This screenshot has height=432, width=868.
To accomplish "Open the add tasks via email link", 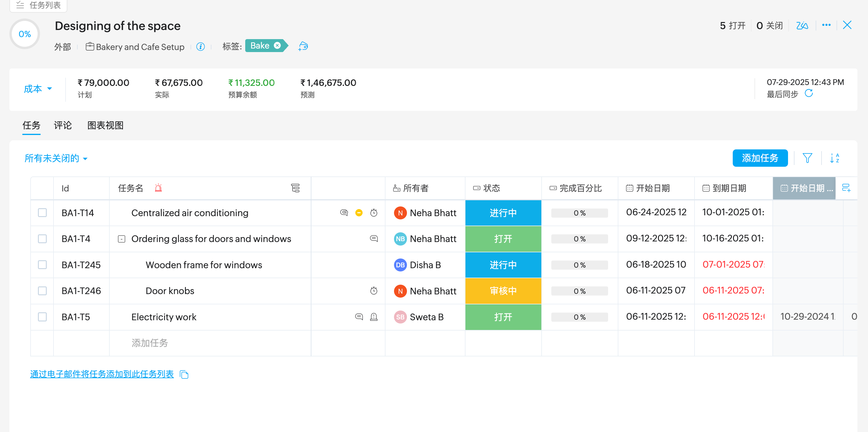I will (x=102, y=374).
